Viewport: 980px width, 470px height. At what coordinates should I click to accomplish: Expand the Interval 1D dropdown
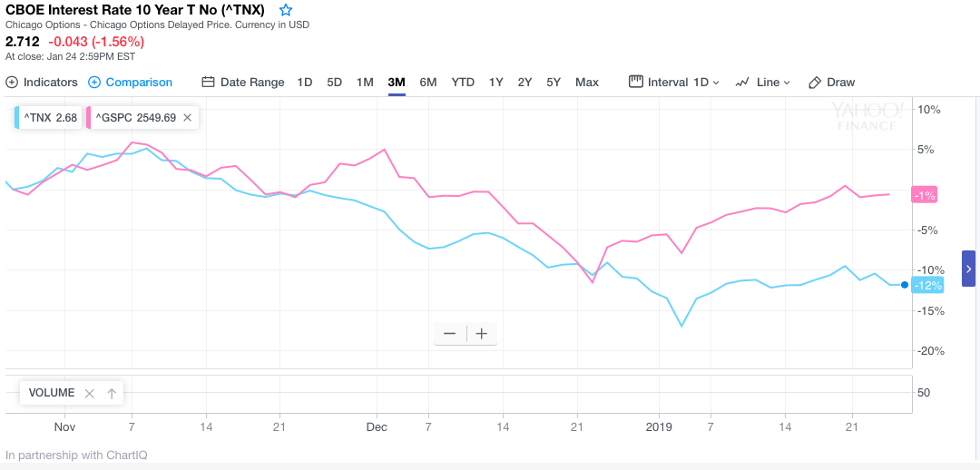[x=674, y=82]
